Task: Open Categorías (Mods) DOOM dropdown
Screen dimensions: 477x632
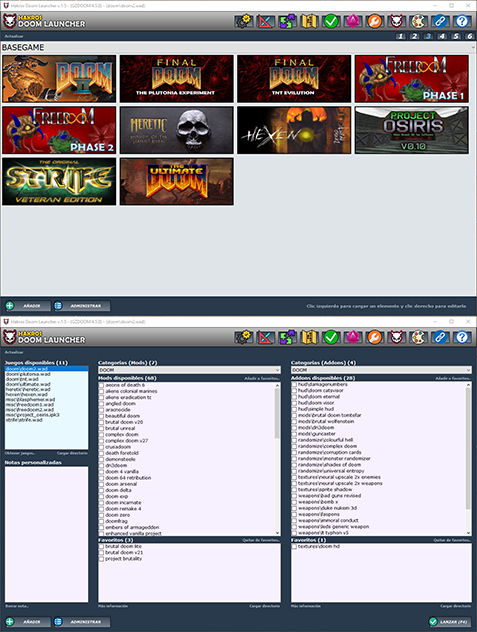Action: pyautogui.click(x=189, y=370)
